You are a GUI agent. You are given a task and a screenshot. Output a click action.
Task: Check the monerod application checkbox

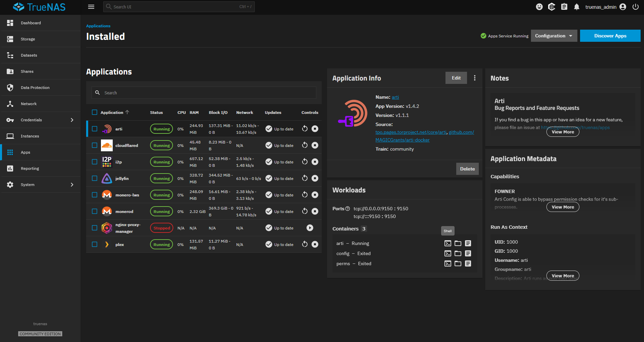click(94, 211)
